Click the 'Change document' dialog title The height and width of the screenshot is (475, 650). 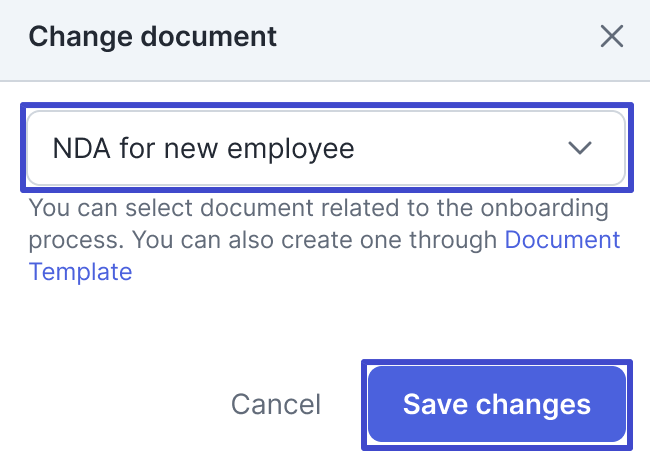click(x=152, y=38)
